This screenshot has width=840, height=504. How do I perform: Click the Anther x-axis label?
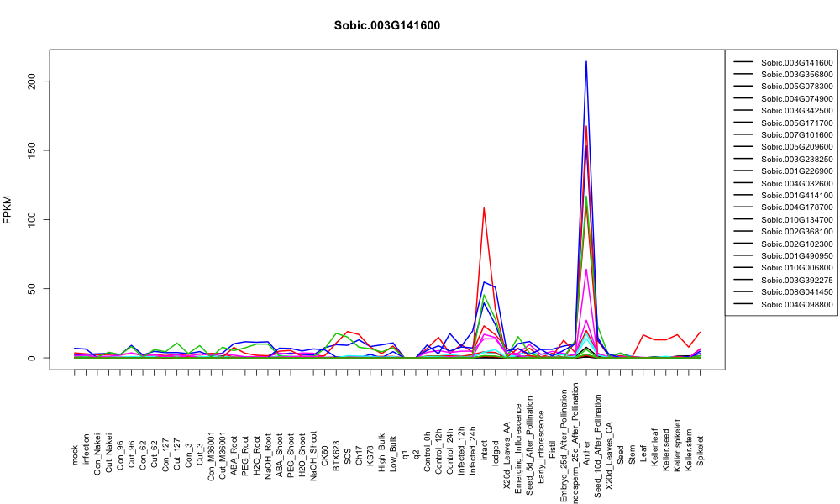click(586, 452)
